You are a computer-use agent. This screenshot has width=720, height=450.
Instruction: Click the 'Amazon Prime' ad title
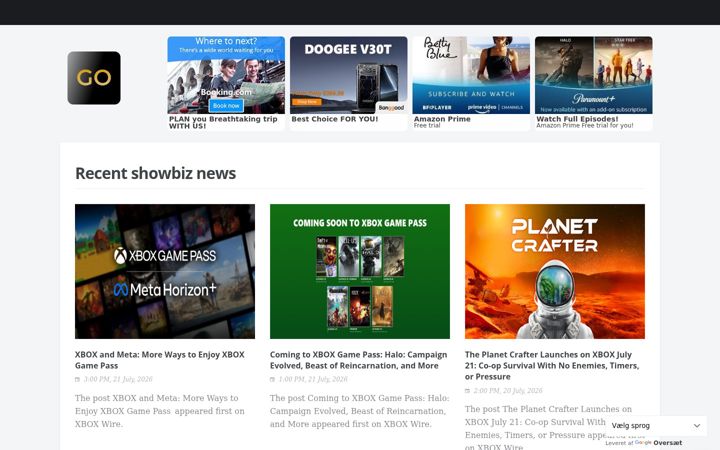[442, 119]
